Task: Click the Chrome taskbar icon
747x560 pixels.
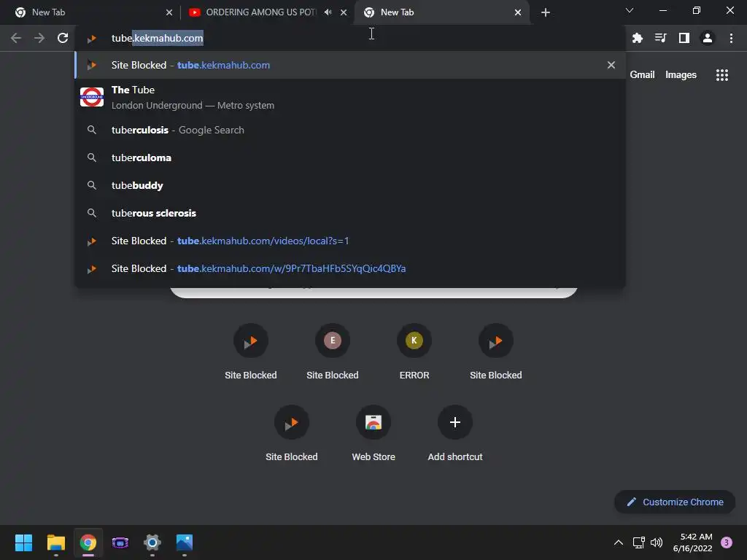Action: [88, 542]
